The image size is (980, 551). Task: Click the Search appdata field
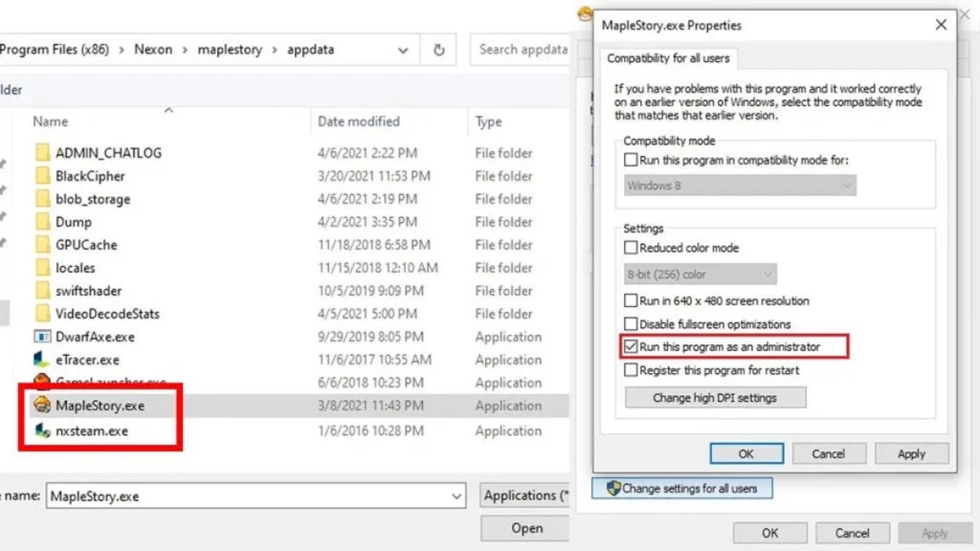point(520,50)
